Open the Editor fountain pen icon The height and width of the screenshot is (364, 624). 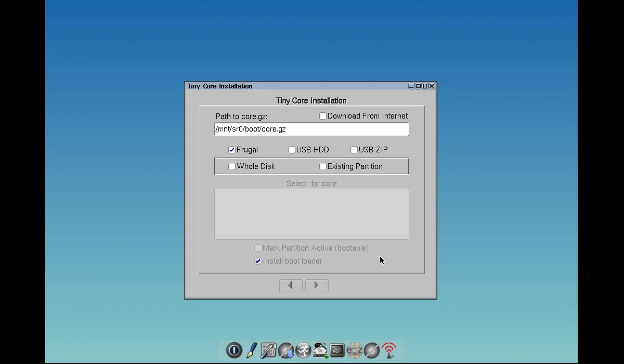tap(251, 350)
